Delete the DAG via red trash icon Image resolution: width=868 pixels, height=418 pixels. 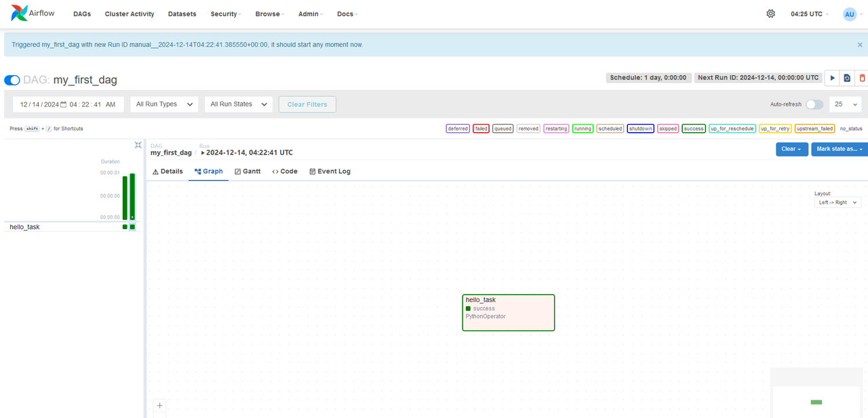[x=861, y=78]
